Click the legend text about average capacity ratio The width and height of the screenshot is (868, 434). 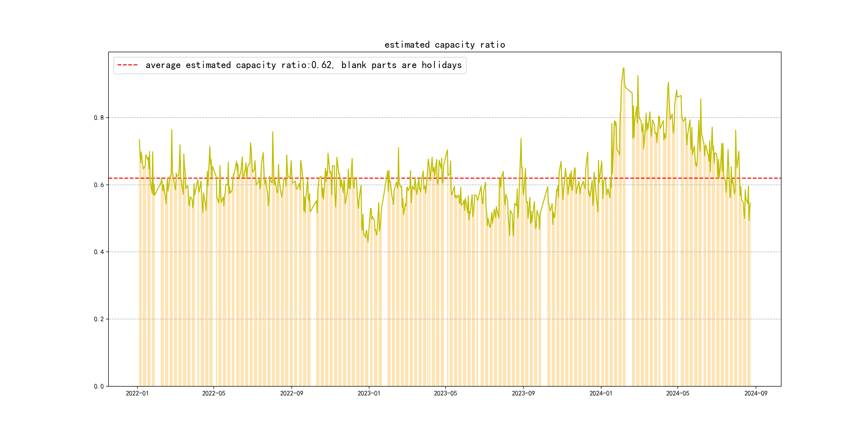coord(303,65)
